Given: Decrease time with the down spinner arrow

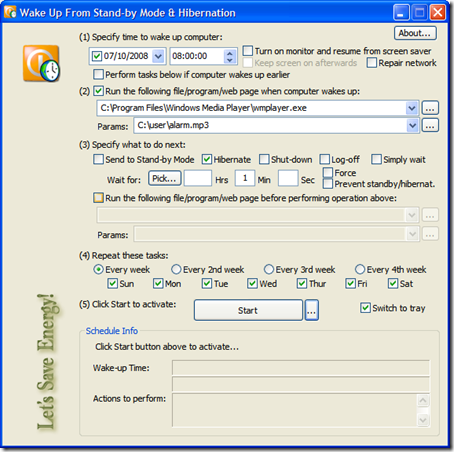Looking at the screenshot, I should (x=230, y=60).
